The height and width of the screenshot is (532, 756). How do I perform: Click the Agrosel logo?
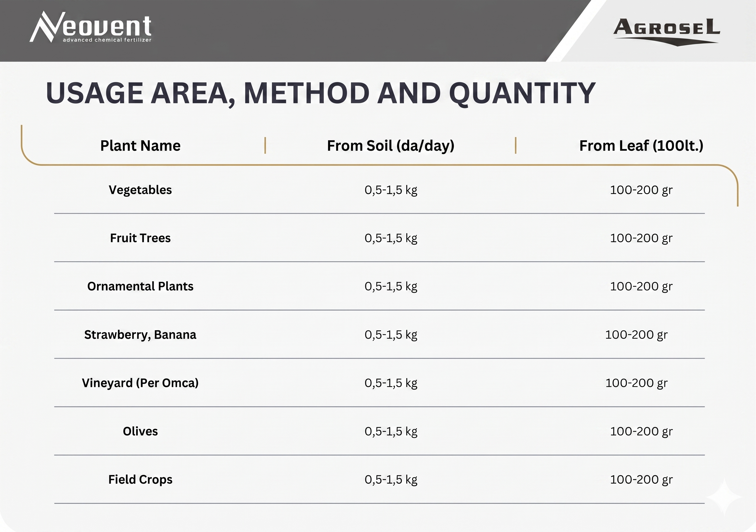(666, 32)
